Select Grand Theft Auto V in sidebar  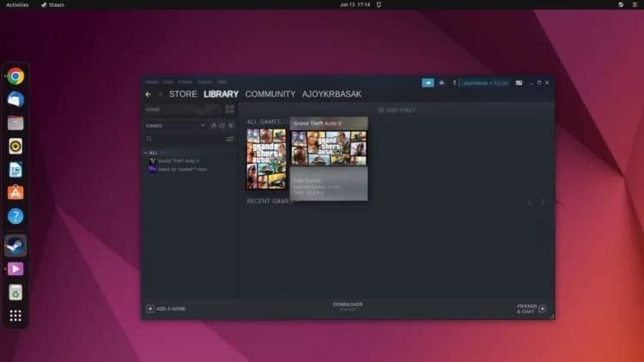point(179,161)
